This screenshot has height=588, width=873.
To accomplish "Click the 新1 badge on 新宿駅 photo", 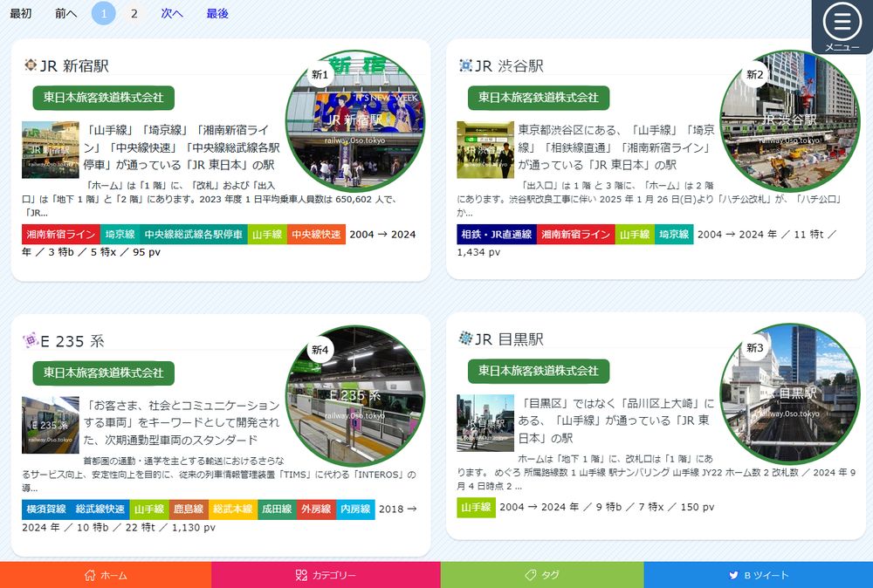I will pyautogui.click(x=320, y=74).
